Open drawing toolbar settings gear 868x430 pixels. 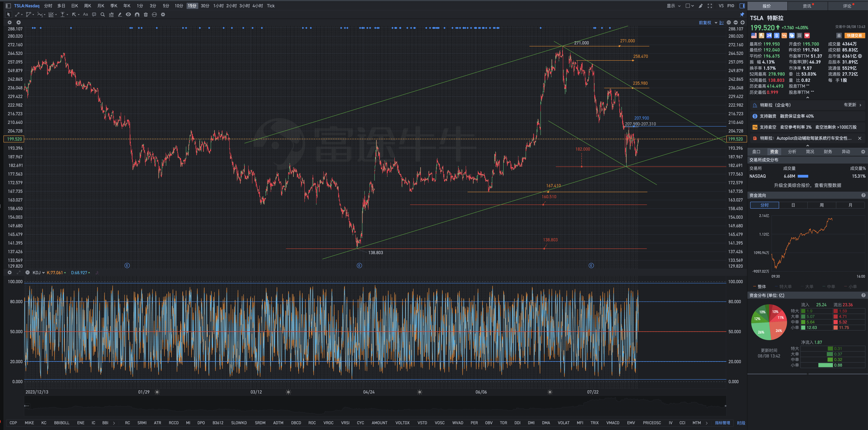tap(163, 14)
